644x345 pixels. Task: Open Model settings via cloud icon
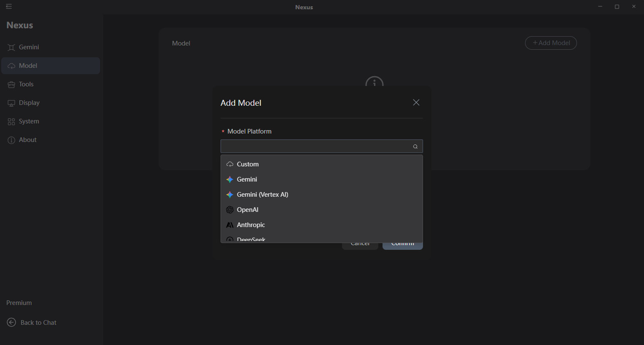click(x=11, y=65)
